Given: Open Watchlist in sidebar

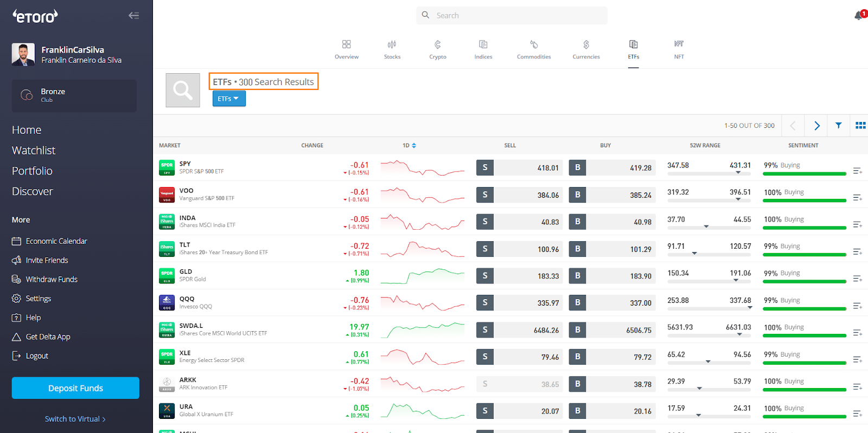Looking at the screenshot, I should click(34, 151).
